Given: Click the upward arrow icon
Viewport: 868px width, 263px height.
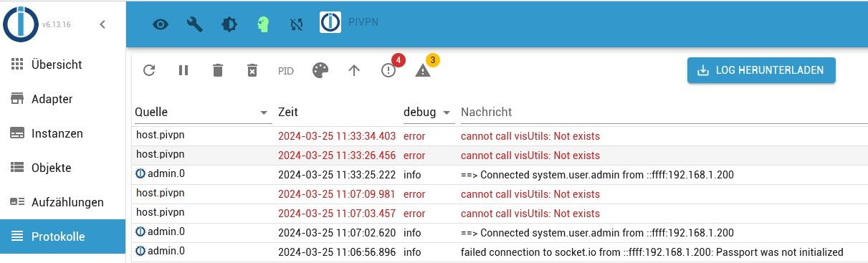Looking at the screenshot, I should [x=354, y=70].
